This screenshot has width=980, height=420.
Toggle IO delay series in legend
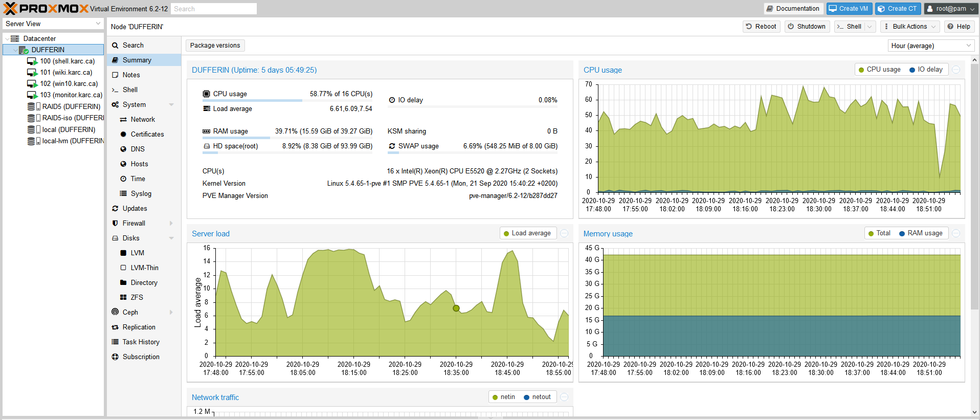(926, 70)
